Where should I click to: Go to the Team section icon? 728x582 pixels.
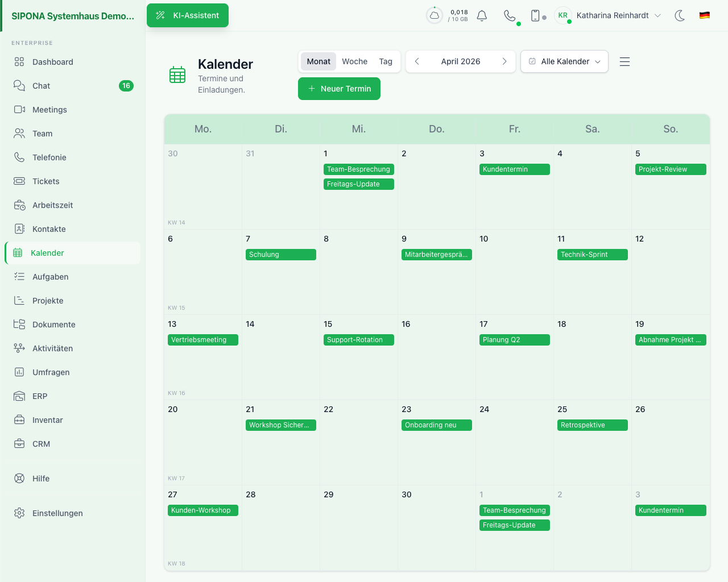19,134
